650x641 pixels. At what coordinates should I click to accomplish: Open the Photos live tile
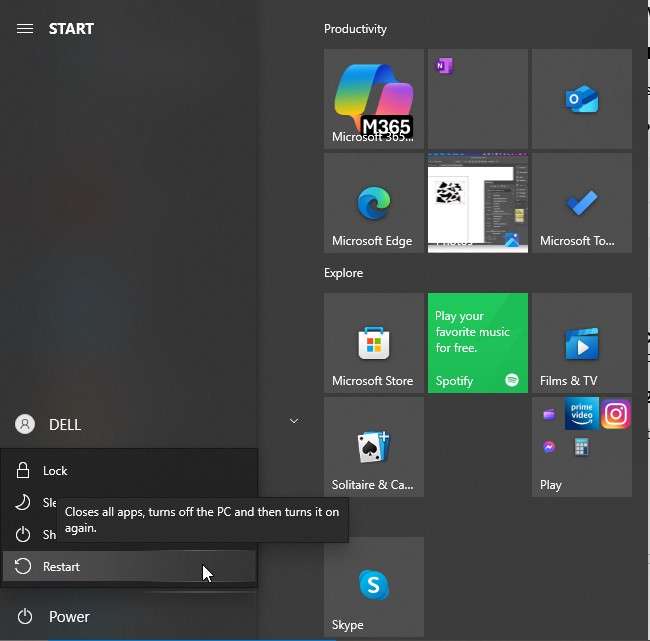(x=478, y=203)
